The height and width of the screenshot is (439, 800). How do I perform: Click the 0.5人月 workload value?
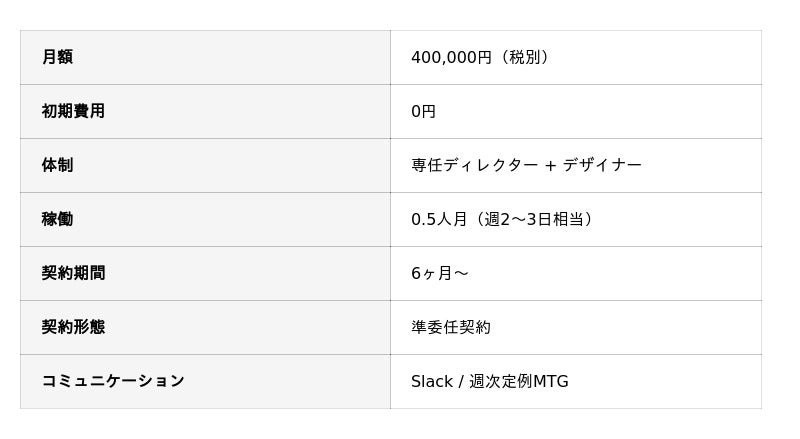[439, 220]
